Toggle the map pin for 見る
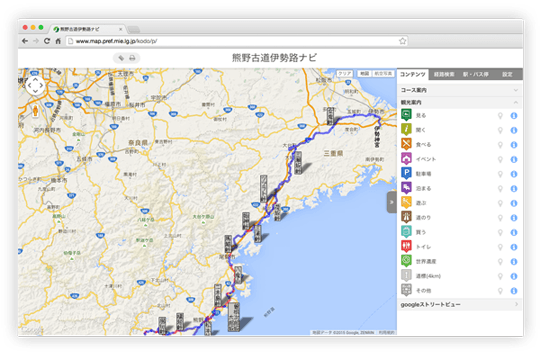The image size is (540, 360). coord(500,116)
